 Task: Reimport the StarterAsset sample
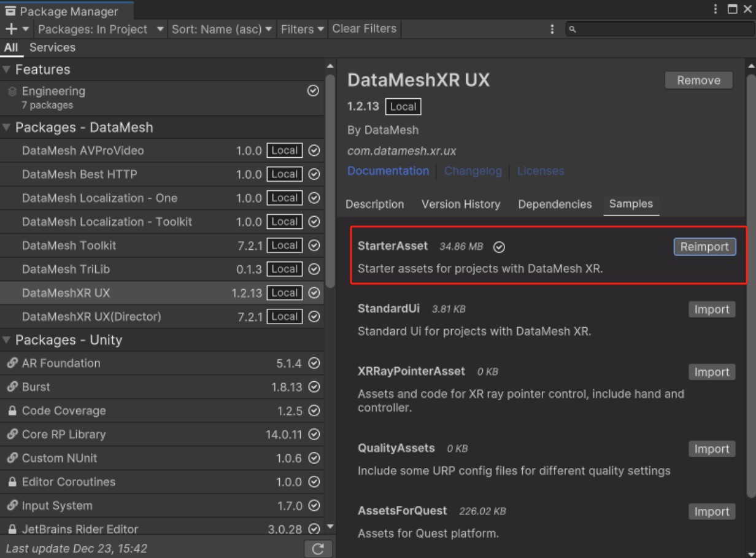[x=704, y=247]
